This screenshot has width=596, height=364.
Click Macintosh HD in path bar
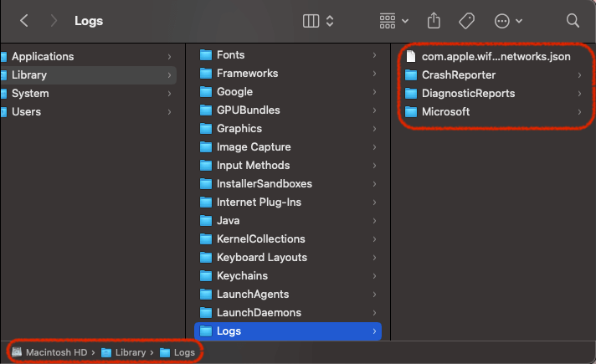pyautogui.click(x=55, y=352)
